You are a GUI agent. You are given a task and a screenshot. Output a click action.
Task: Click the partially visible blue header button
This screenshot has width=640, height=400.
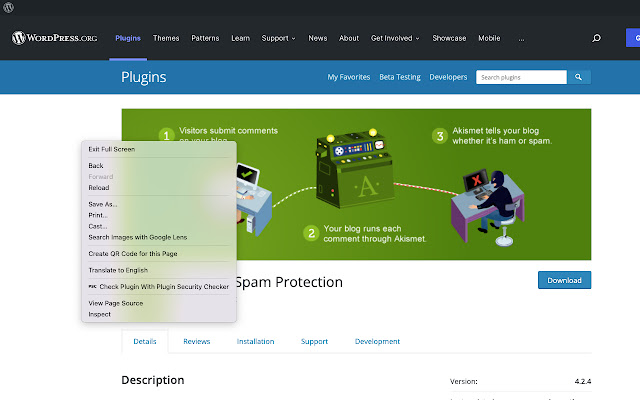click(633, 38)
